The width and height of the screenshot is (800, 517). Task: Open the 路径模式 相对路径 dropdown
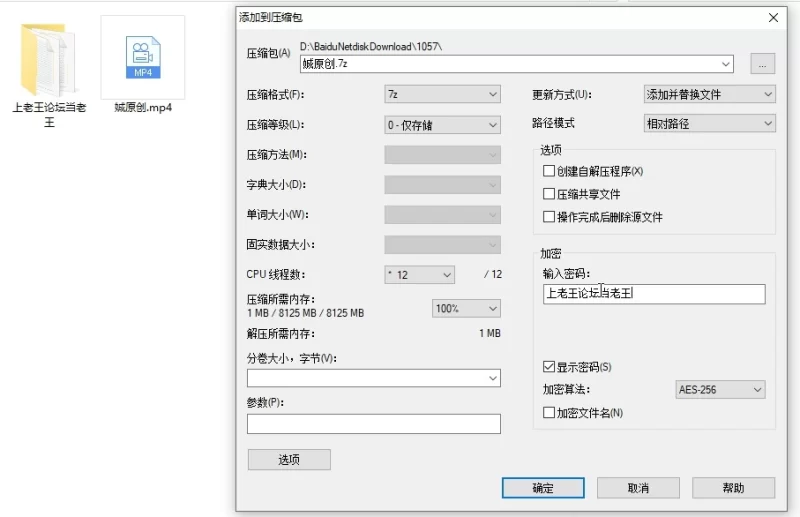pos(709,124)
